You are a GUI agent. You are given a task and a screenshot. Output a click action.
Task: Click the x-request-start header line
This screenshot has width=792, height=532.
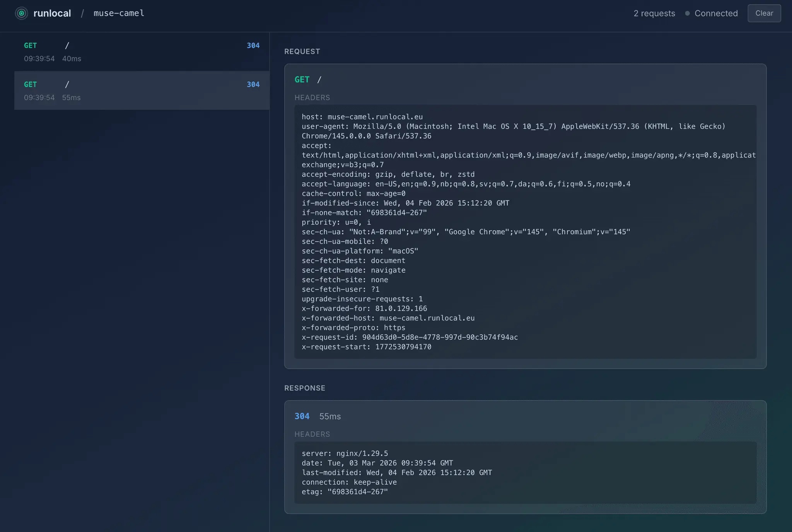(366, 347)
